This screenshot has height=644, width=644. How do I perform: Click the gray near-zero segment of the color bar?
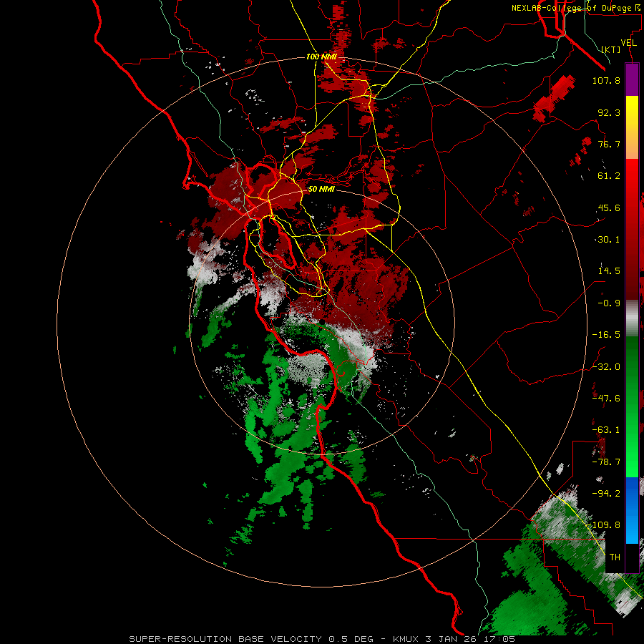(x=632, y=318)
